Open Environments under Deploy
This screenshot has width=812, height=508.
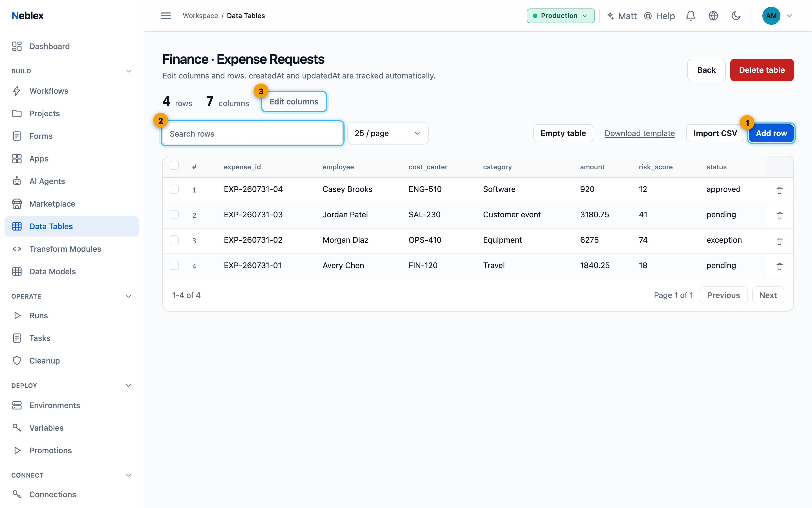[x=72, y=405]
